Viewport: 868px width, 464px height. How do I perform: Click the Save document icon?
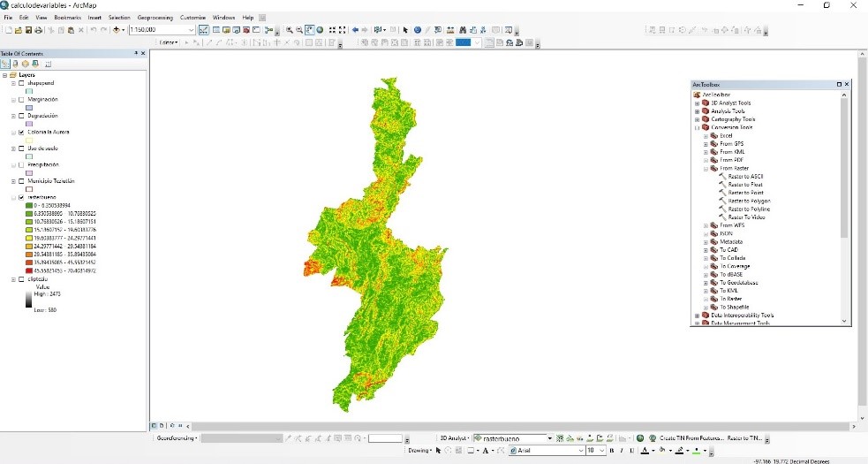tap(28, 30)
